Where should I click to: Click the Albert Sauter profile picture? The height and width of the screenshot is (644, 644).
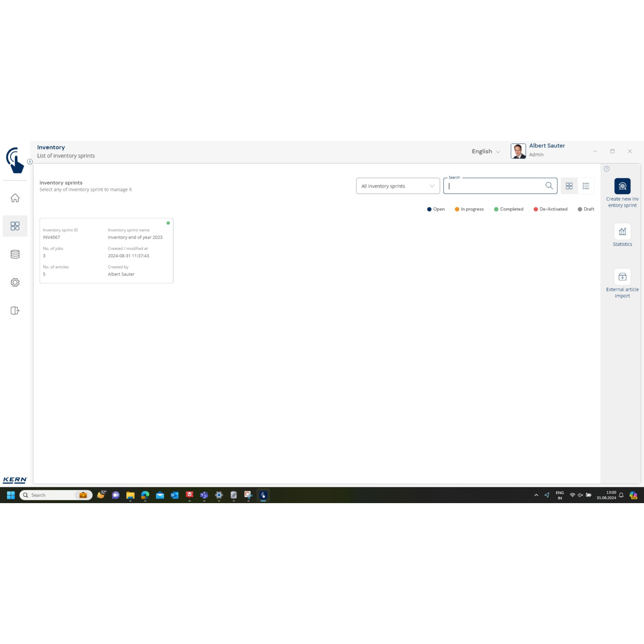coord(518,151)
